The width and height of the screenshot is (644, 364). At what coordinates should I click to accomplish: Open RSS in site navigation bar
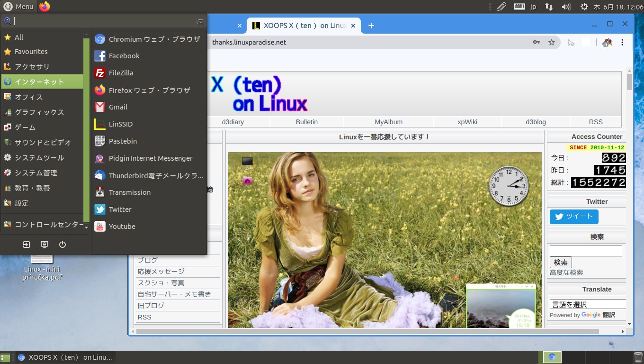(x=596, y=122)
